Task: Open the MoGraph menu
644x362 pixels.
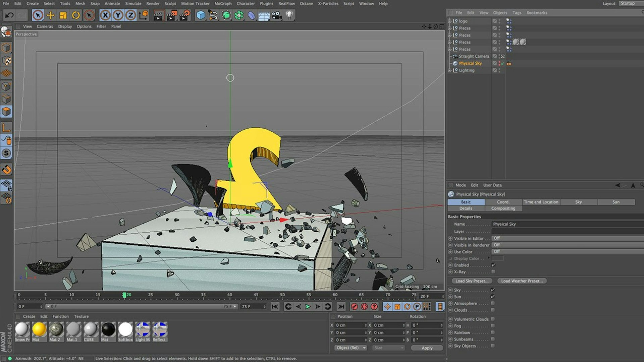Action: [223, 4]
